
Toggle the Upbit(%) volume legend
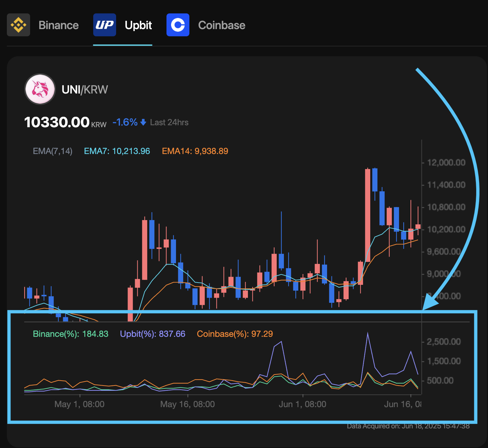152,334
